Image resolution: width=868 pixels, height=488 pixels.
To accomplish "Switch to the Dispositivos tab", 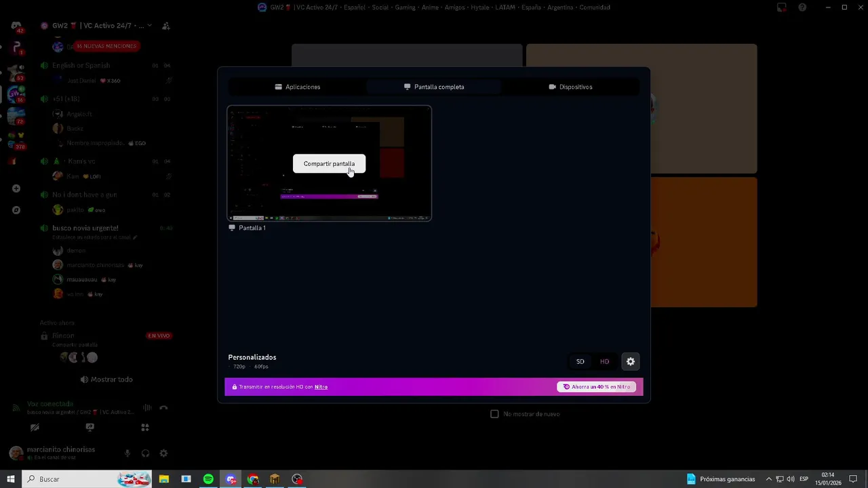I will click(x=570, y=87).
